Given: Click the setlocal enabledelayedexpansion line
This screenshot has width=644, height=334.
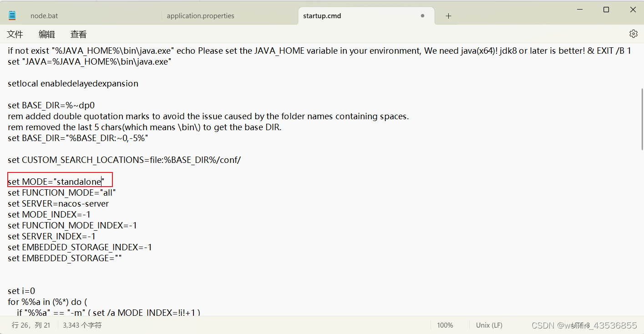Looking at the screenshot, I should tap(73, 83).
